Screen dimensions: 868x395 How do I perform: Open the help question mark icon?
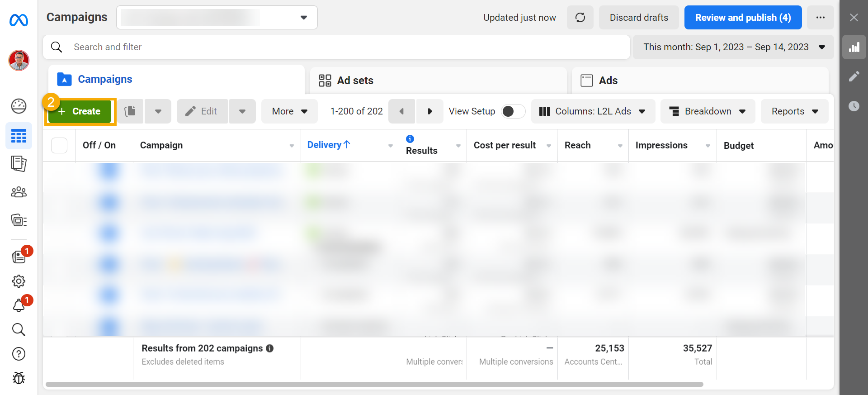pyautogui.click(x=19, y=354)
